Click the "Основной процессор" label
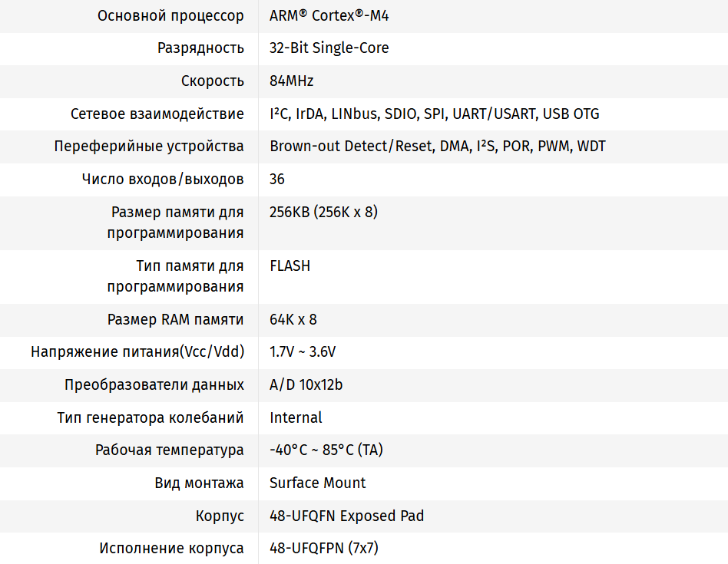728x564 pixels. [170, 15]
